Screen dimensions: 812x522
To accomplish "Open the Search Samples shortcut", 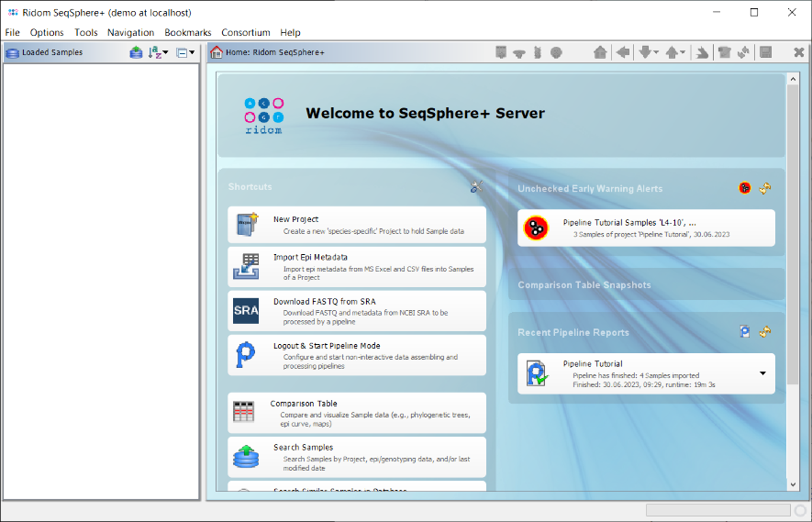I will pyautogui.click(x=357, y=457).
